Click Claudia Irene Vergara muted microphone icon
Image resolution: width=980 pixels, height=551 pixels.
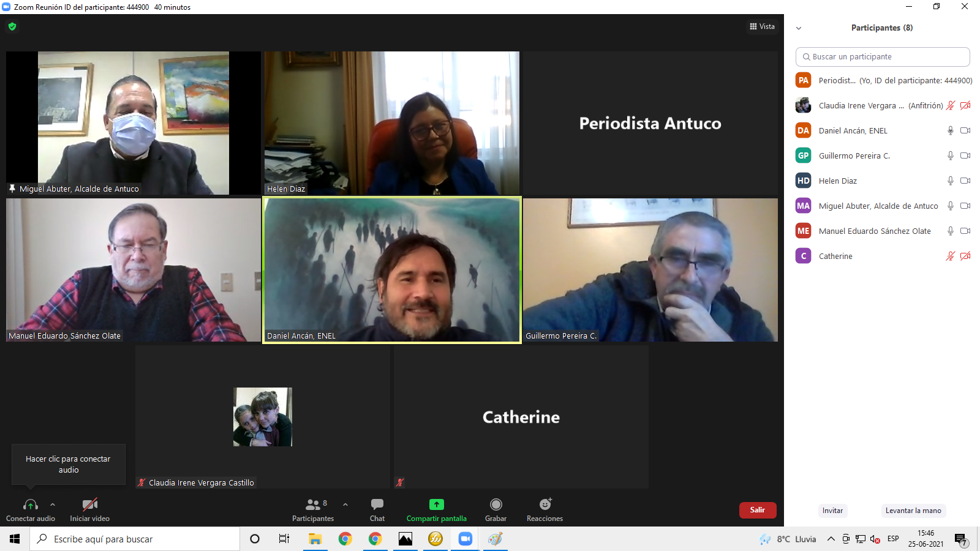(951, 105)
